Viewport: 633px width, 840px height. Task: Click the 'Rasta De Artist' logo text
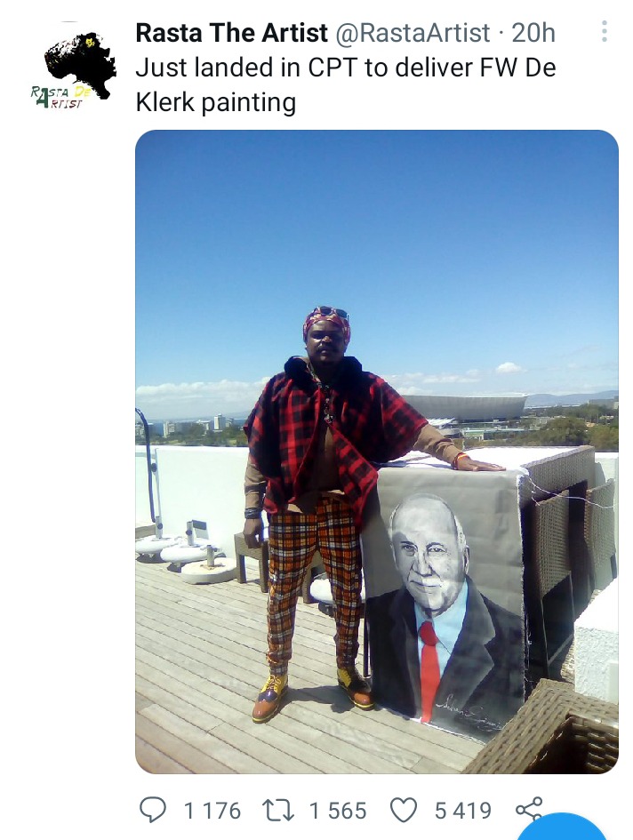coord(60,96)
